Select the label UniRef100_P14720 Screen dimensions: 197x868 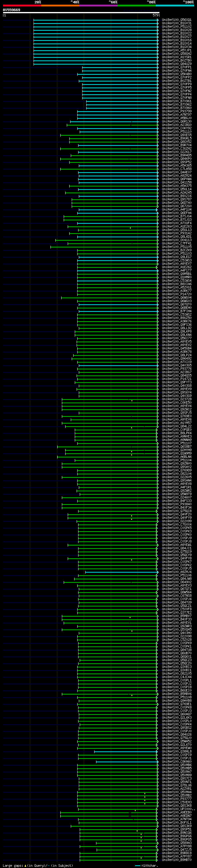[177, 294]
